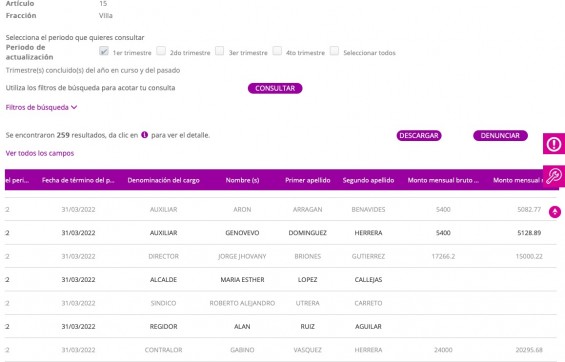Sort by Denominación del cargo column header
565x362 pixels.
(163, 180)
